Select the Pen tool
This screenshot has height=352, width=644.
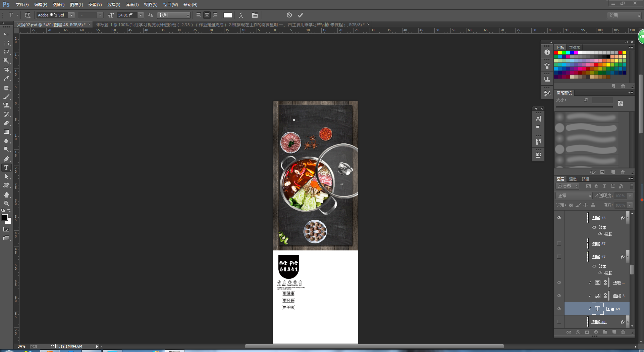pos(6,159)
